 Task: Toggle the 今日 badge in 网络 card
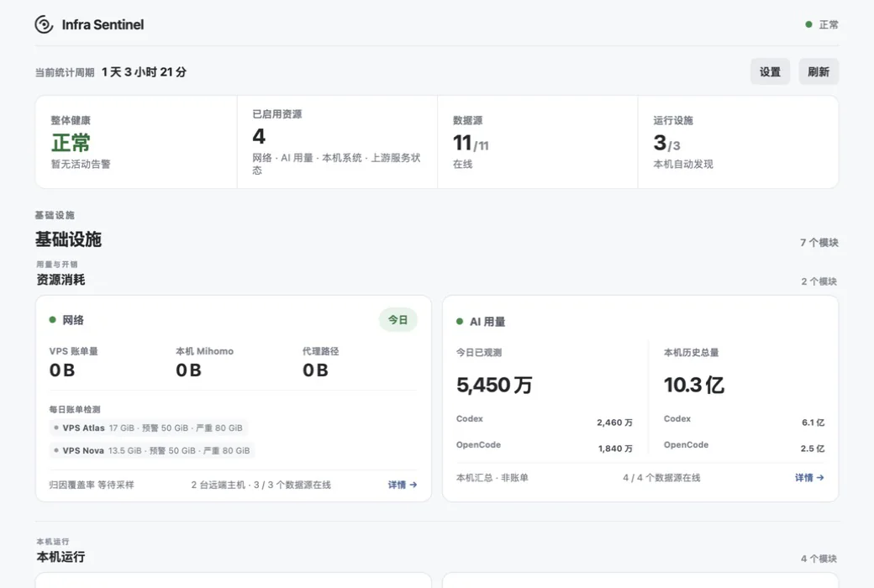398,320
